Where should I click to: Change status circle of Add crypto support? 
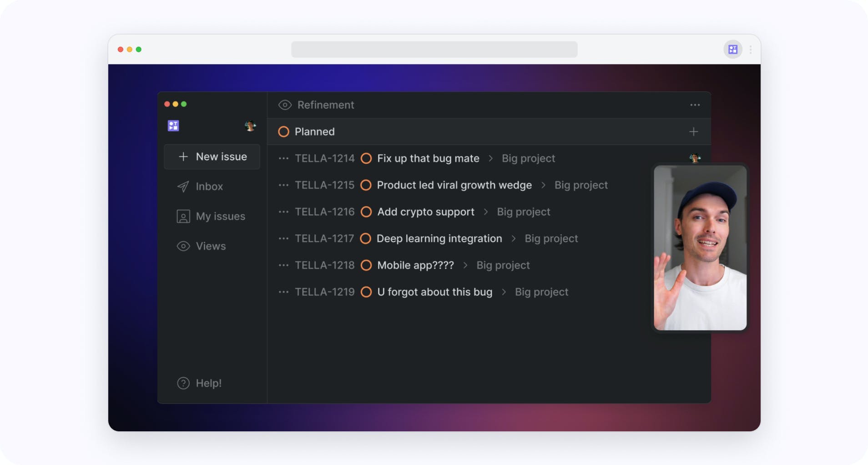point(366,212)
